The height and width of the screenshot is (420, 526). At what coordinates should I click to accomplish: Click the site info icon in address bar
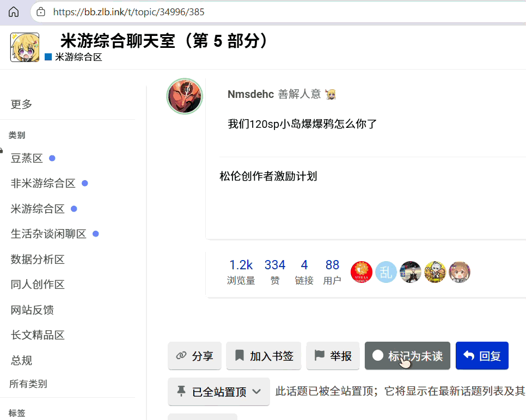pyautogui.click(x=41, y=11)
